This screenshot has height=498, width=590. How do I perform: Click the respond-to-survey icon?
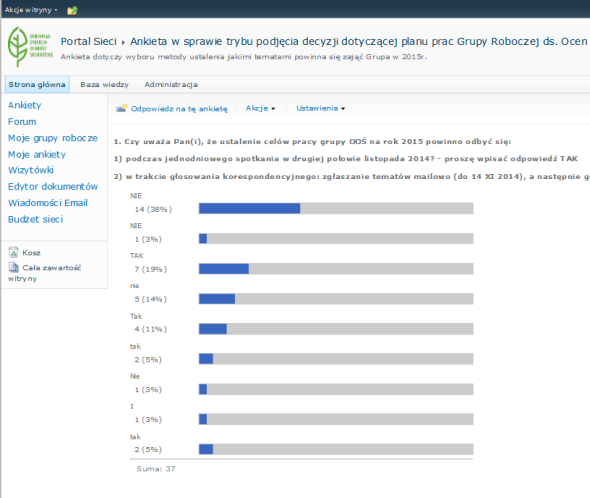tap(121, 108)
